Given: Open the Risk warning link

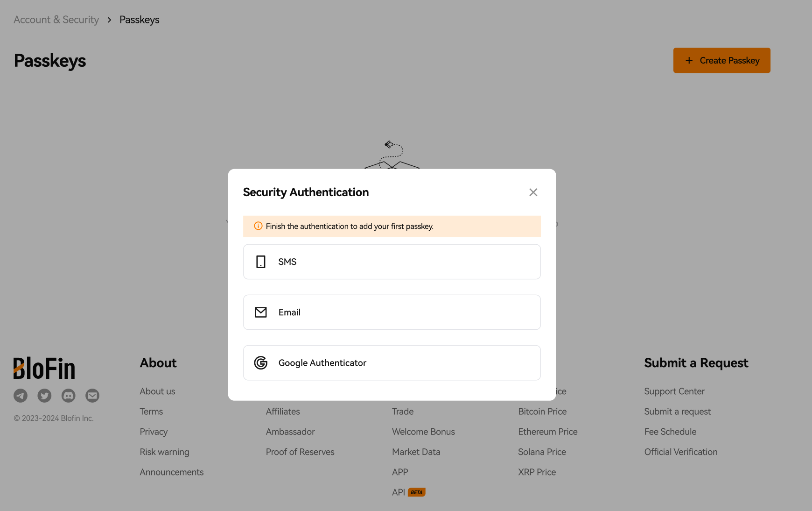Looking at the screenshot, I should [x=164, y=452].
